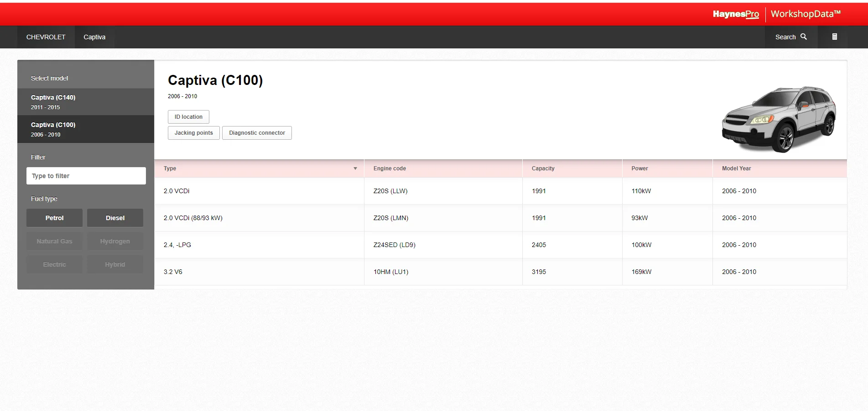Click the ID location button
The image size is (868, 411).
[x=188, y=117]
